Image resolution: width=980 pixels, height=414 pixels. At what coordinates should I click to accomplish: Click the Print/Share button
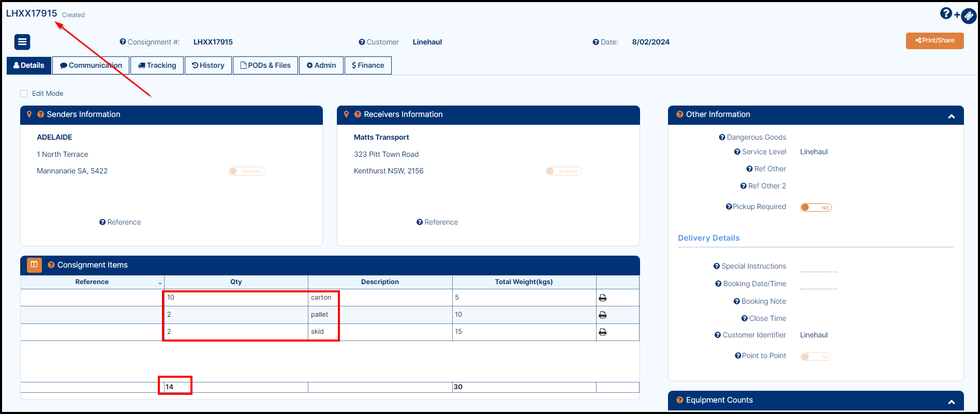tap(934, 40)
